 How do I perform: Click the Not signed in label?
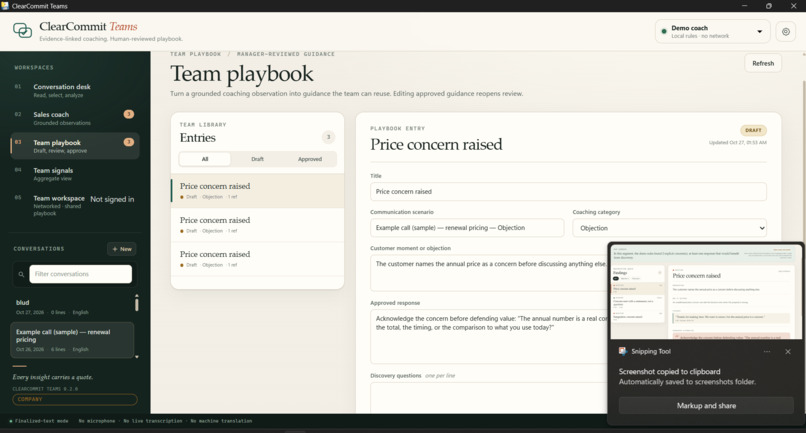[x=112, y=200]
